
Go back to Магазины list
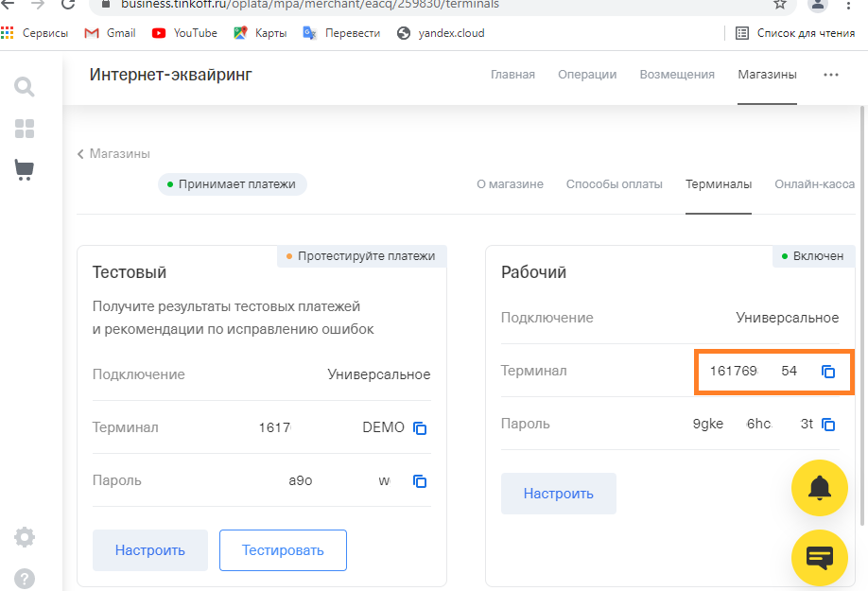click(x=114, y=154)
